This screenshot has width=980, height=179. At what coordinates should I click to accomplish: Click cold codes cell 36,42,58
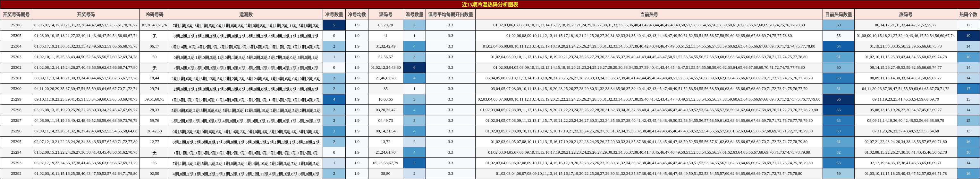click(155, 131)
